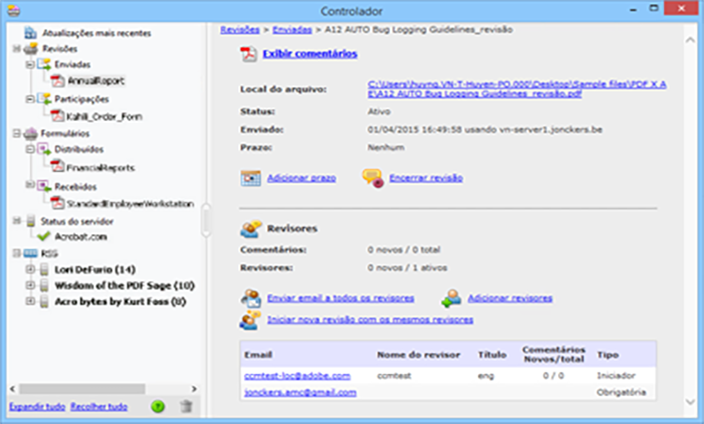Click the trash delete icon
This screenshot has height=424, width=704.
186,406
